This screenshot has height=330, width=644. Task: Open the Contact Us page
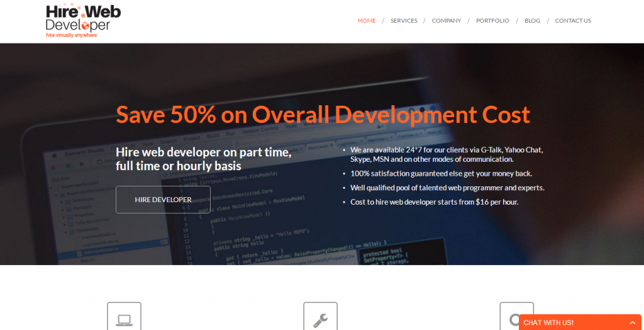pyautogui.click(x=572, y=21)
